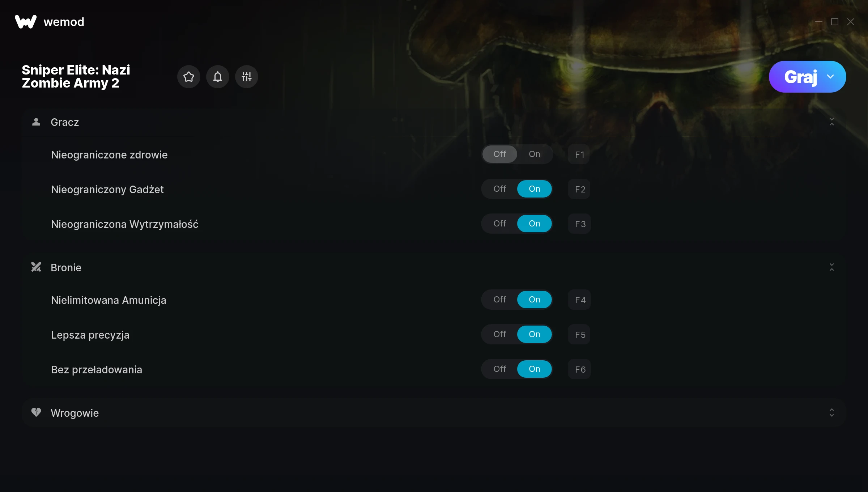Click the Graj play button
Image resolution: width=868 pixels, height=492 pixels.
tap(800, 77)
